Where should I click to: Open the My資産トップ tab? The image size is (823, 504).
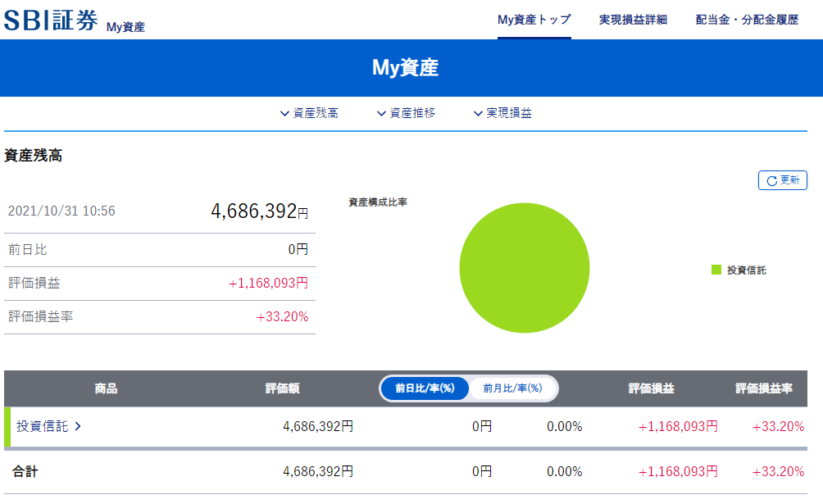534,20
